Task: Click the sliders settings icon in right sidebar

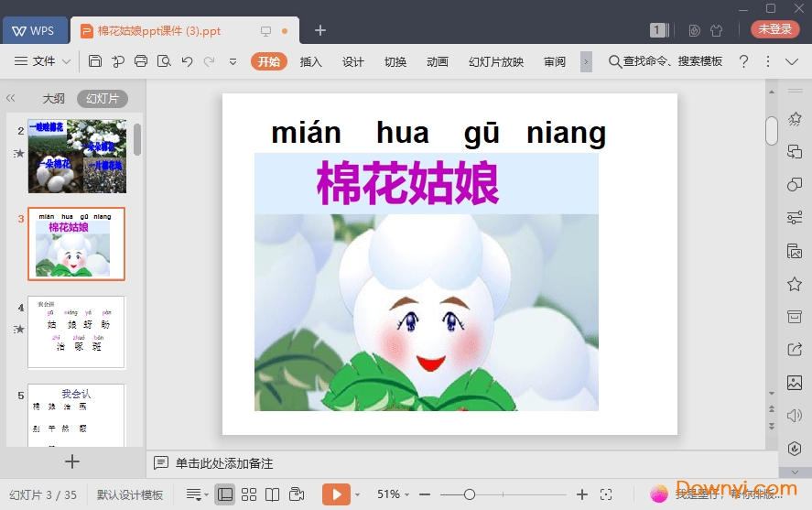Action: click(x=795, y=218)
